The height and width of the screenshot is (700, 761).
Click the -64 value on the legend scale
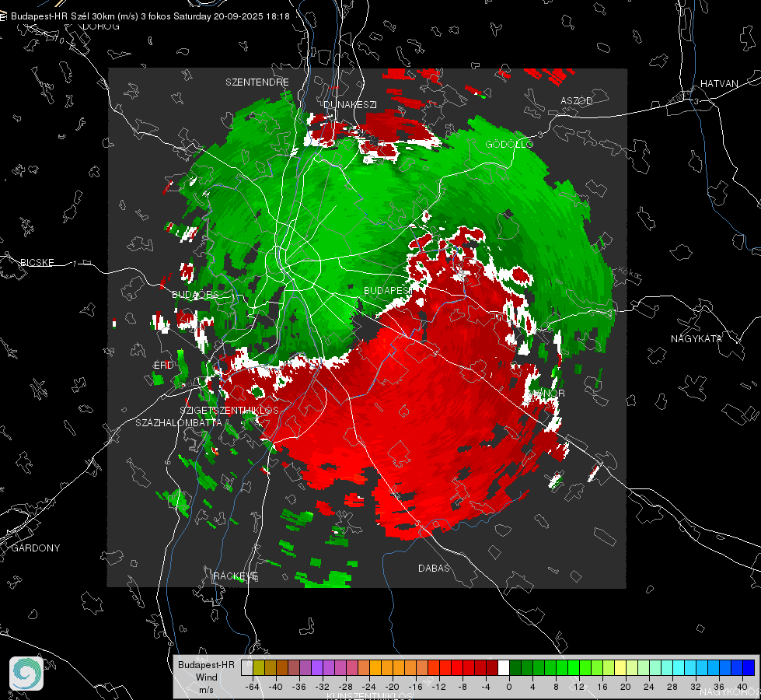tap(253, 687)
